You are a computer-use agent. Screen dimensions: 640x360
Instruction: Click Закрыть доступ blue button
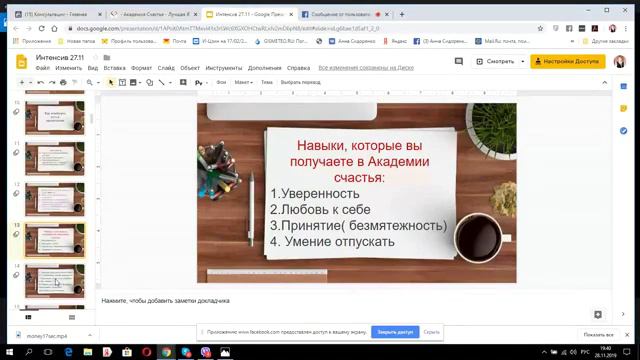[395, 332]
